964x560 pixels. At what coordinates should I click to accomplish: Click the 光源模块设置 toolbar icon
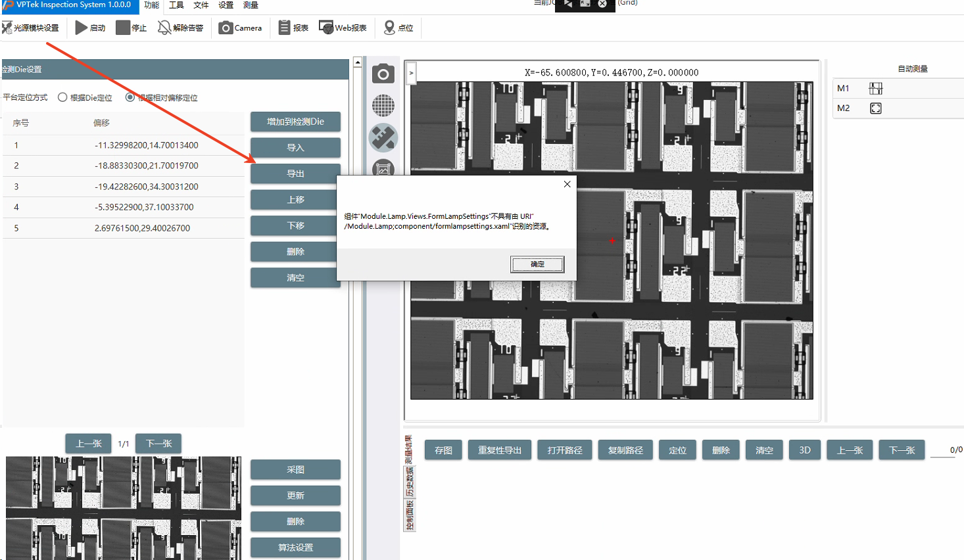click(x=7, y=28)
